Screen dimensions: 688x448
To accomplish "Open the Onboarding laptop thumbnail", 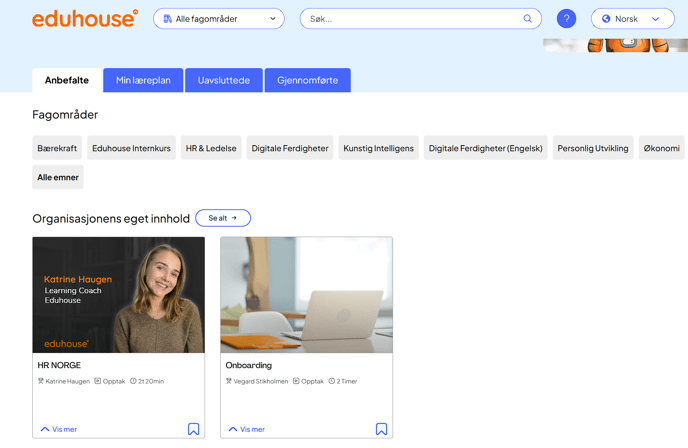I will tap(306, 295).
